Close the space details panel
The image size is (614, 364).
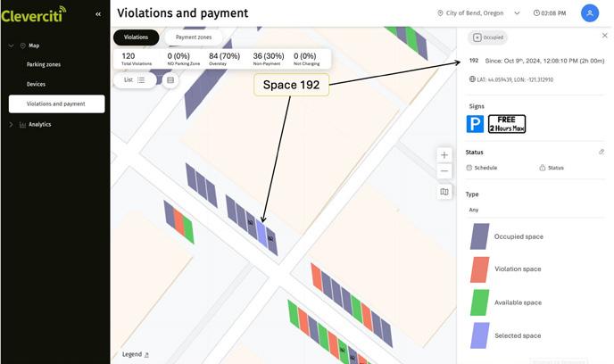[x=604, y=36]
